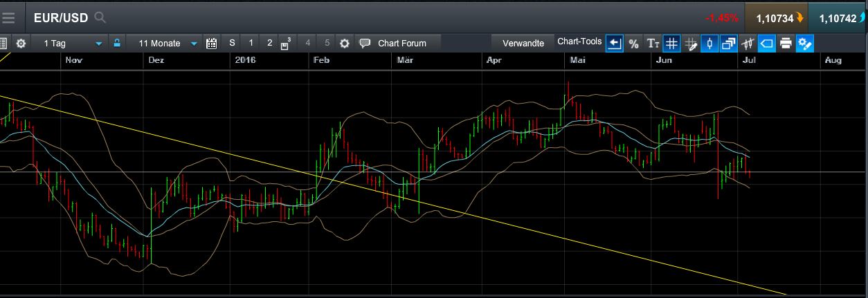
Task: Print the chart
Action: (786, 44)
